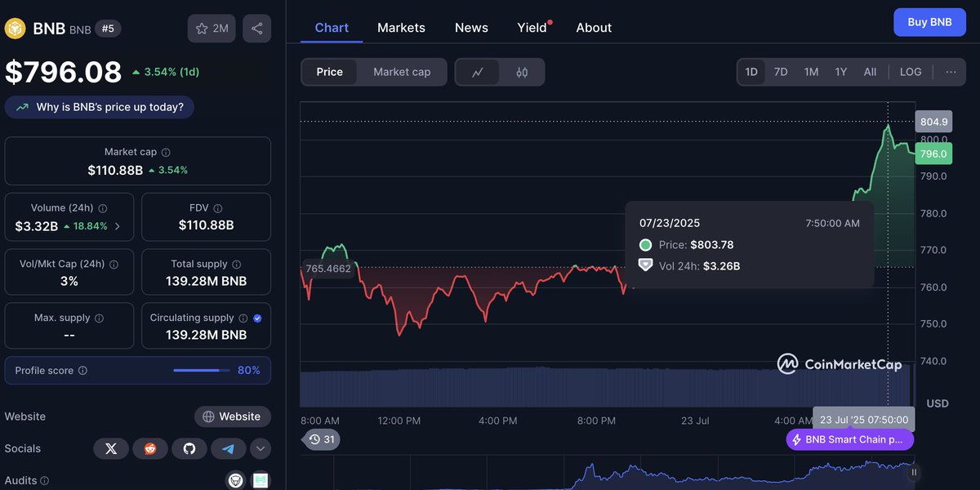Set chart range to 1Y

point(840,72)
